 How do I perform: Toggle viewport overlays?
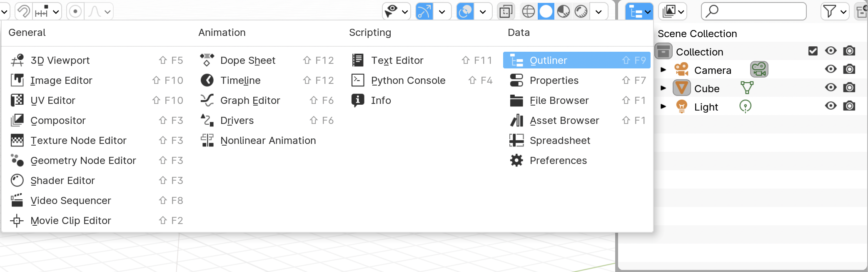465,11
